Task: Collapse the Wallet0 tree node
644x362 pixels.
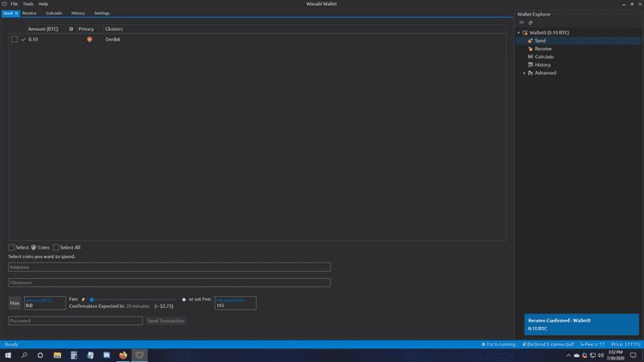Action: pyautogui.click(x=519, y=33)
